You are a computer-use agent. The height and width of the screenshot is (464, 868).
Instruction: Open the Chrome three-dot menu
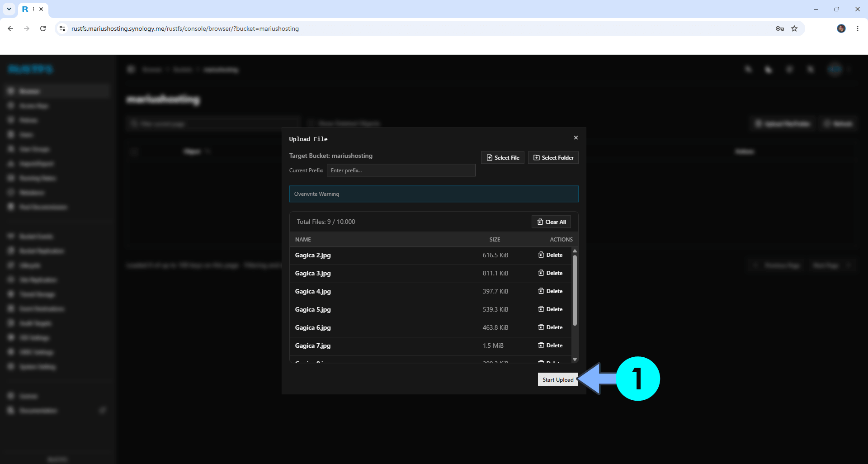click(858, 28)
